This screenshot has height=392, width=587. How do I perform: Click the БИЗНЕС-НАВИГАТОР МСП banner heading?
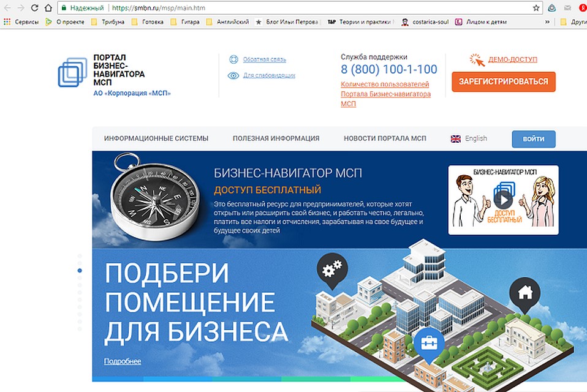[288, 173]
